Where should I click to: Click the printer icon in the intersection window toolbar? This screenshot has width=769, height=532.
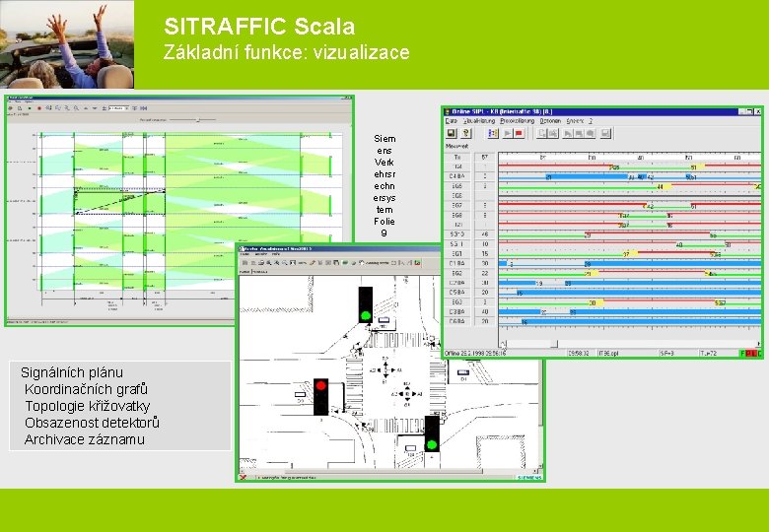tap(261, 263)
